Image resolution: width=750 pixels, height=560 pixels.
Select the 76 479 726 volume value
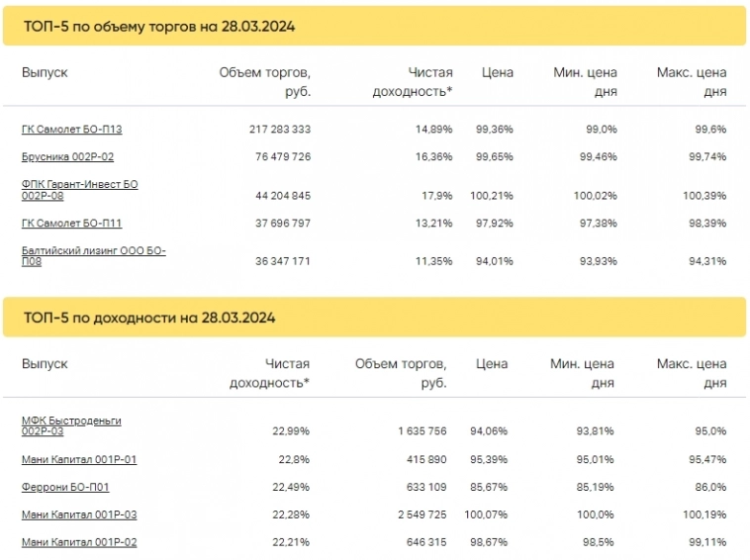(278, 156)
